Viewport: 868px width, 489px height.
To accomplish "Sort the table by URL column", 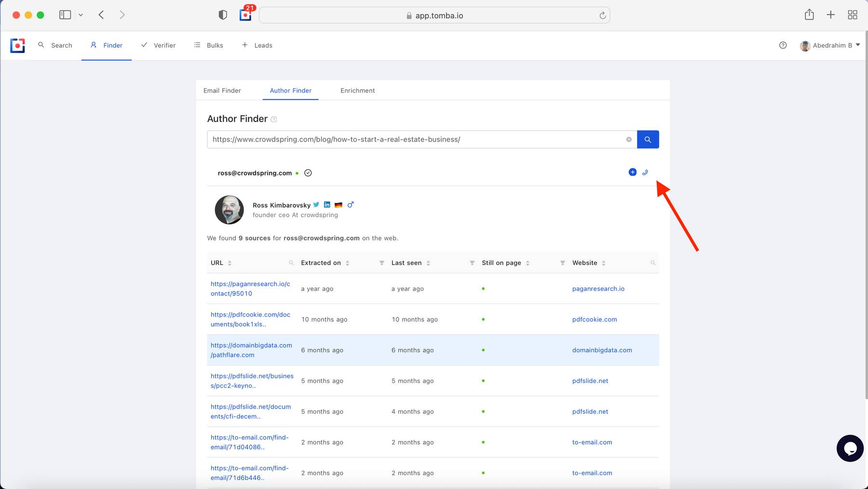I will 230,263.
